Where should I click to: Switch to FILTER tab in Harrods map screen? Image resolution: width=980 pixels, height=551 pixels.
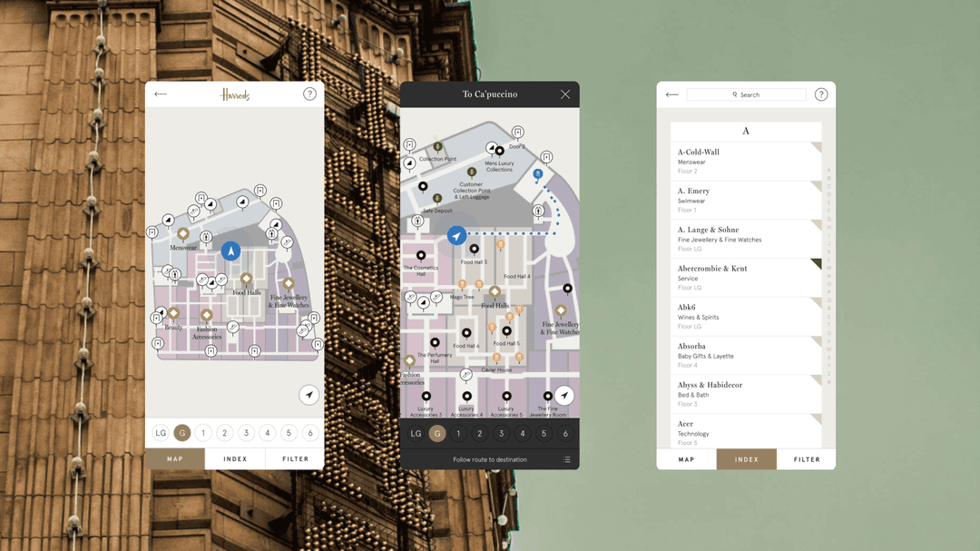(x=295, y=458)
